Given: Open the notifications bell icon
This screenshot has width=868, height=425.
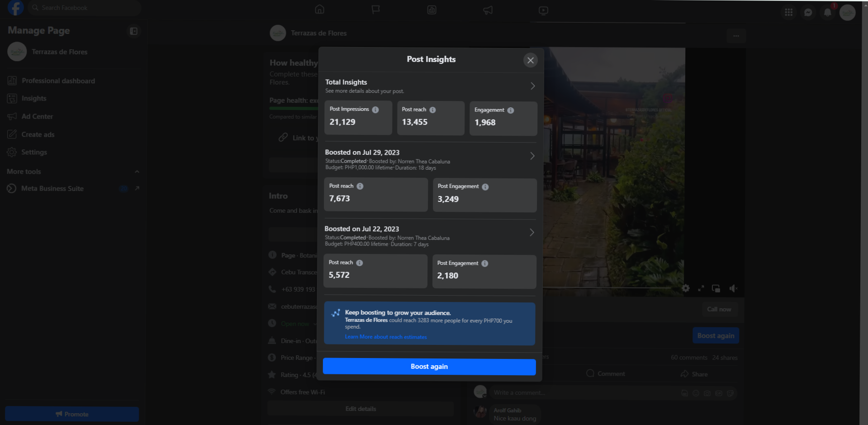Looking at the screenshot, I should (x=828, y=12).
